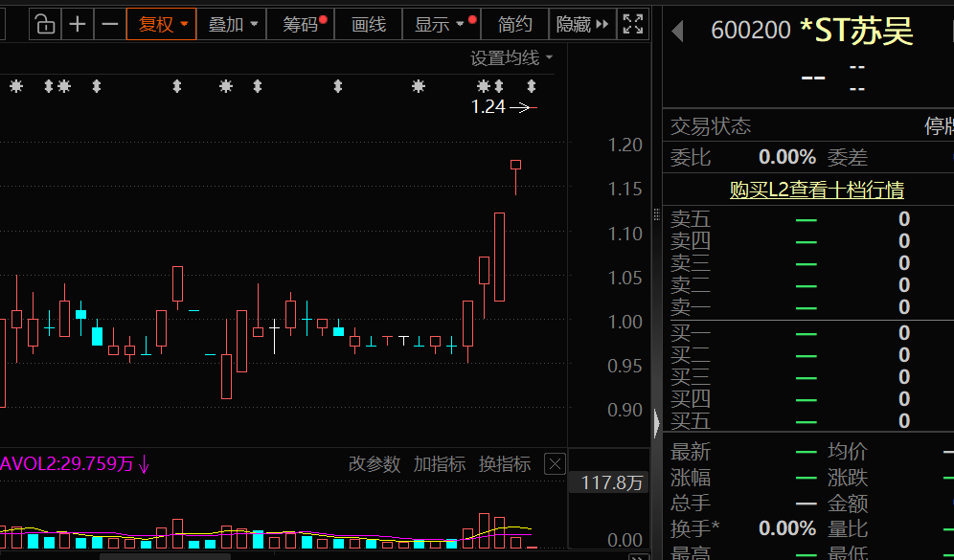Select the lock icon on the toolbar
Viewport: 954px width, 560px height.
(45, 24)
